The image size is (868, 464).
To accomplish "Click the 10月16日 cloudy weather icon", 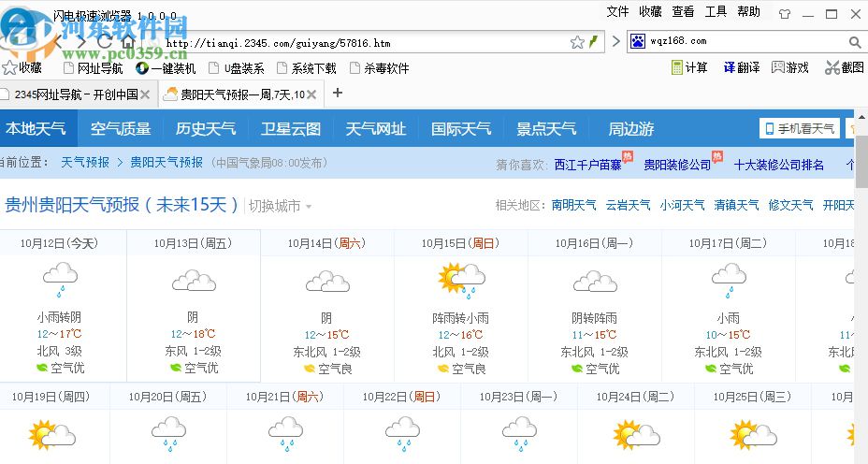I will [595, 280].
